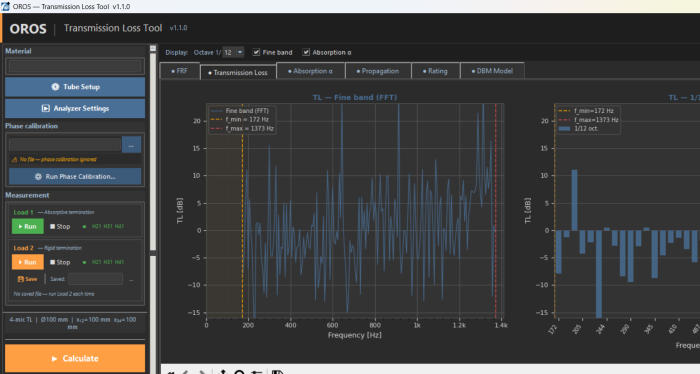
Task: Click the Material name input field
Action: pyautogui.click(x=75, y=66)
